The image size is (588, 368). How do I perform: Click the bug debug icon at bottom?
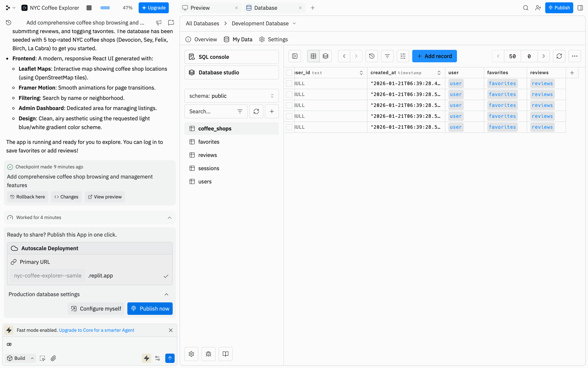208,354
